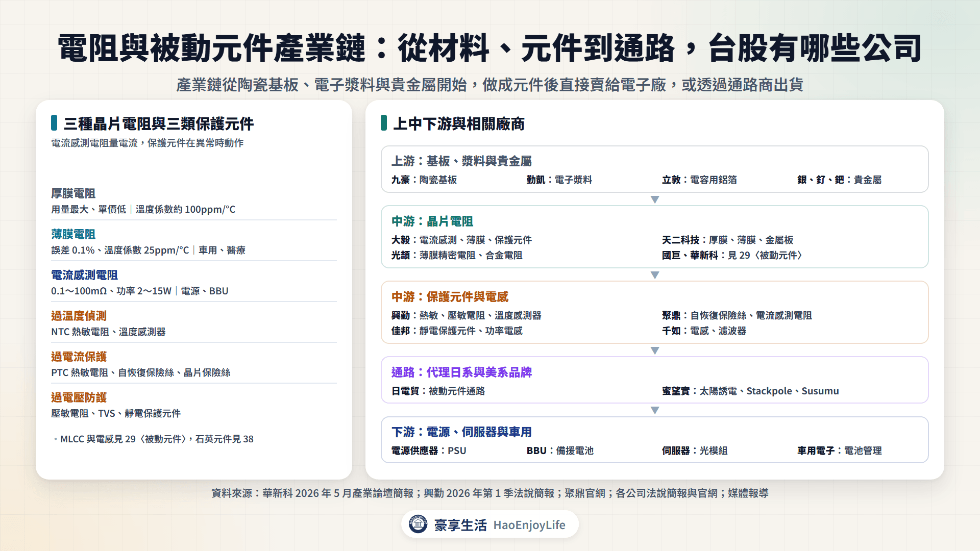Click the line NTC 熱敏電阻、溫度感測器
Viewport: 980px width, 551px height.
[108, 332]
